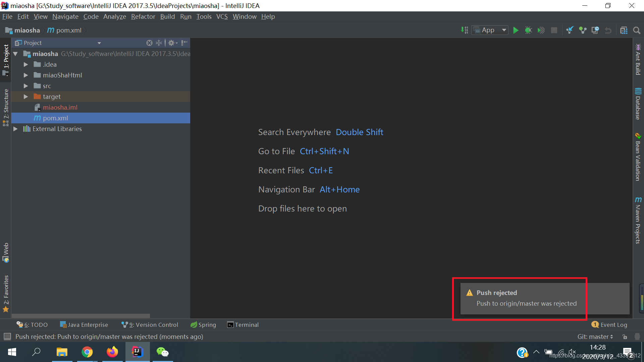Run the App configuration with green play
This screenshot has height=362, width=644.
[516, 30]
